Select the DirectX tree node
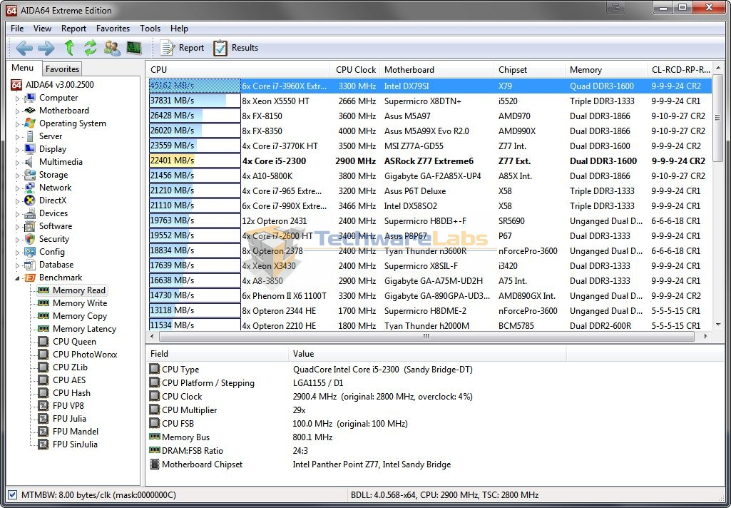This screenshot has width=731, height=508. coord(53,200)
